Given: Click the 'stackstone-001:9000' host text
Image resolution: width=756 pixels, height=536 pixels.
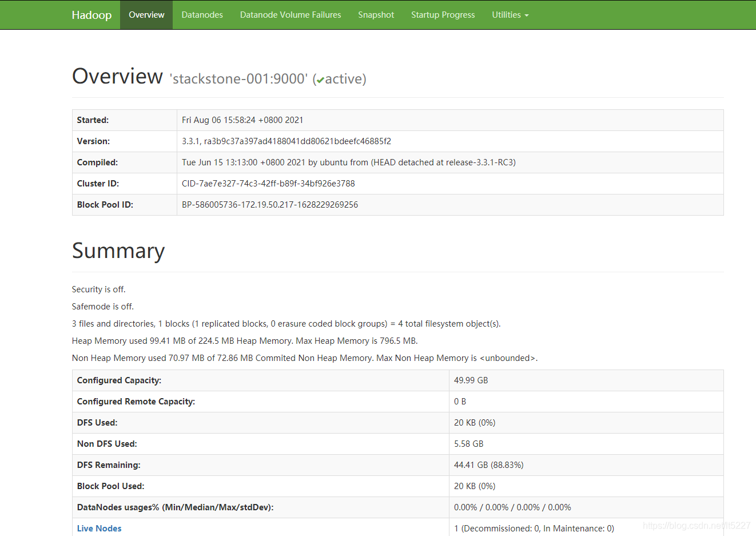Looking at the screenshot, I should (x=238, y=79).
